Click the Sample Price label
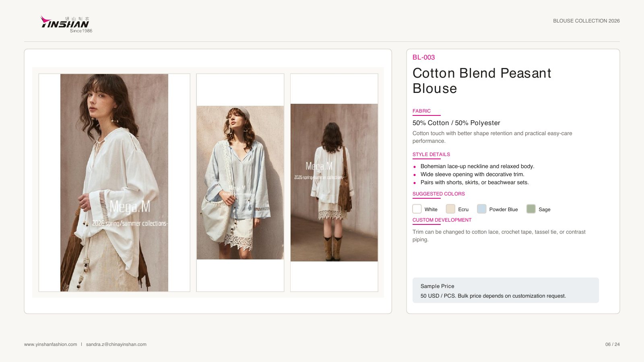The image size is (644, 362). (438, 286)
